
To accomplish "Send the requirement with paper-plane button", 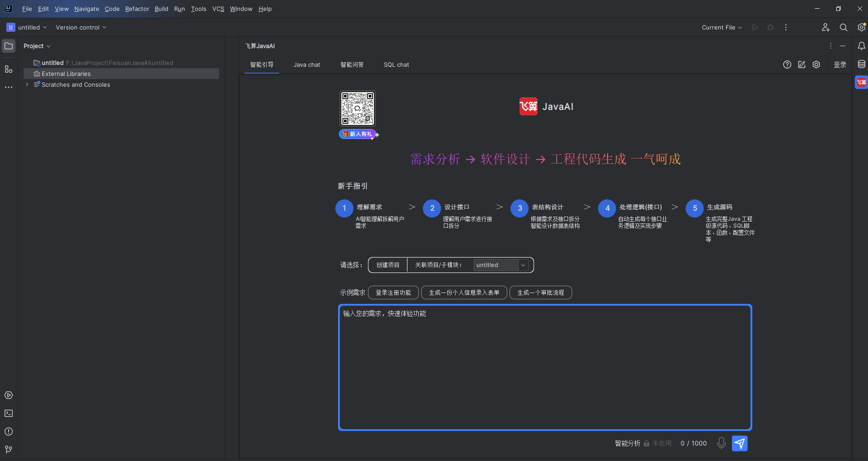I will 740,443.
